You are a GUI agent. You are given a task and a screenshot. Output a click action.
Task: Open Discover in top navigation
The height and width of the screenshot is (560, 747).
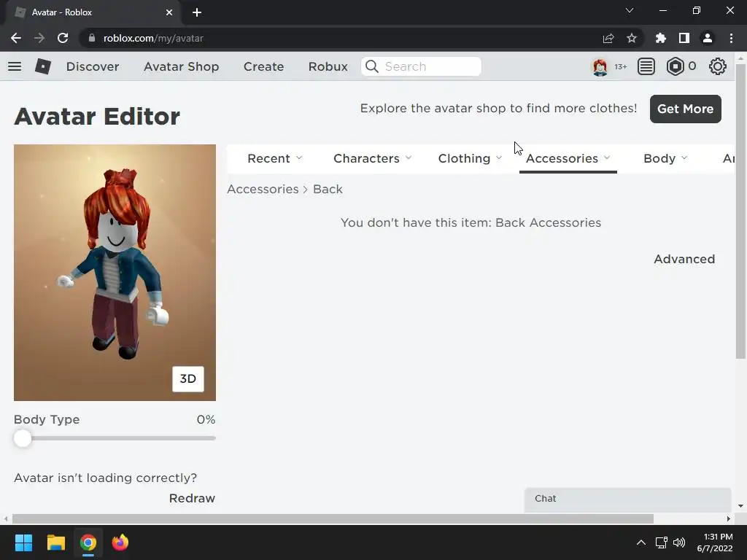pos(93,66)
